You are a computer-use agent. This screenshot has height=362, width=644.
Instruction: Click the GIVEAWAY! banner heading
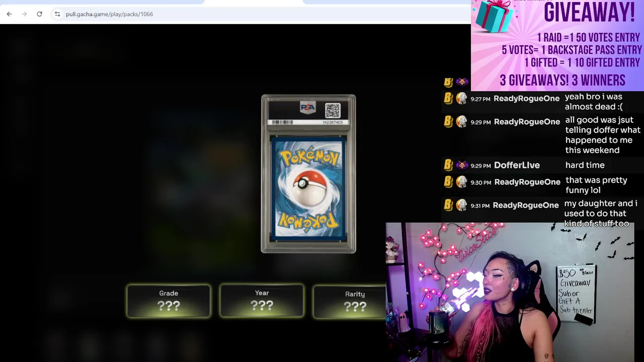point(589,12)
